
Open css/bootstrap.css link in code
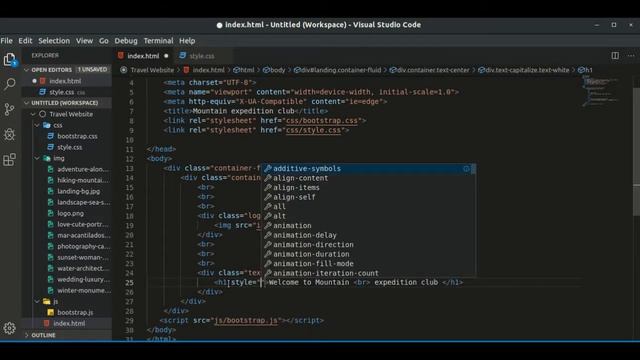321,121
